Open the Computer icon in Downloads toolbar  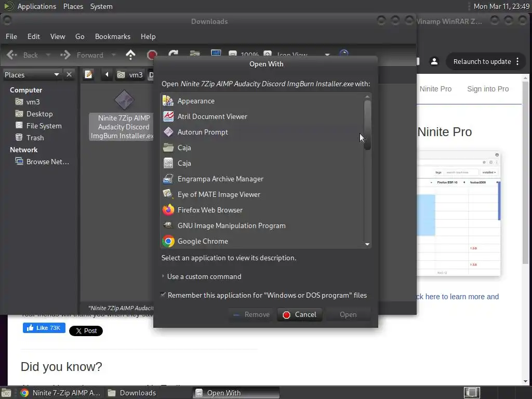(216, 54)
